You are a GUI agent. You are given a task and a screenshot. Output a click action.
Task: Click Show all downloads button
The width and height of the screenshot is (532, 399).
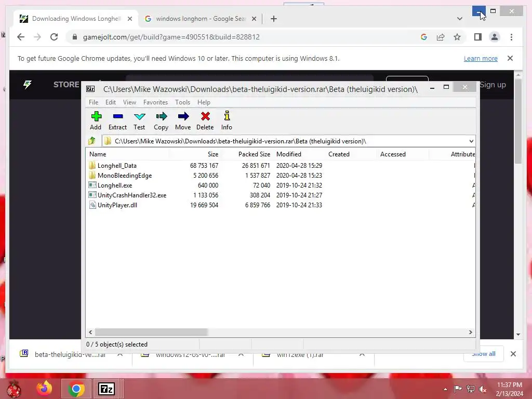(483, 354)
